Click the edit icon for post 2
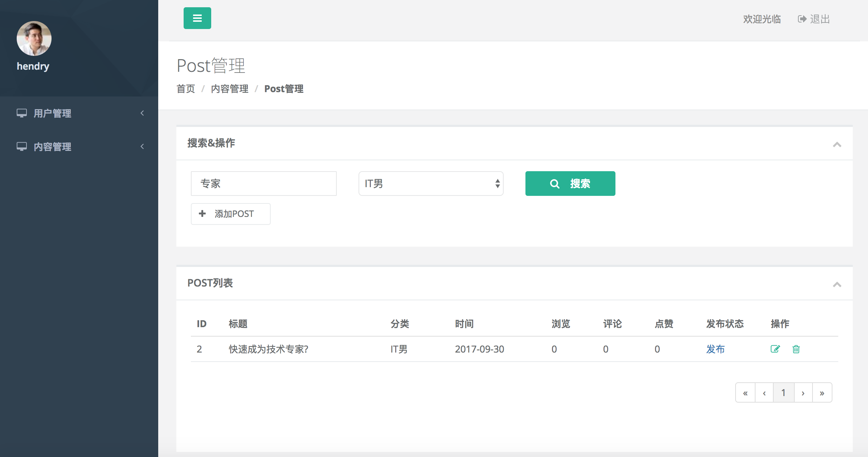 click(x=775, y=349)
